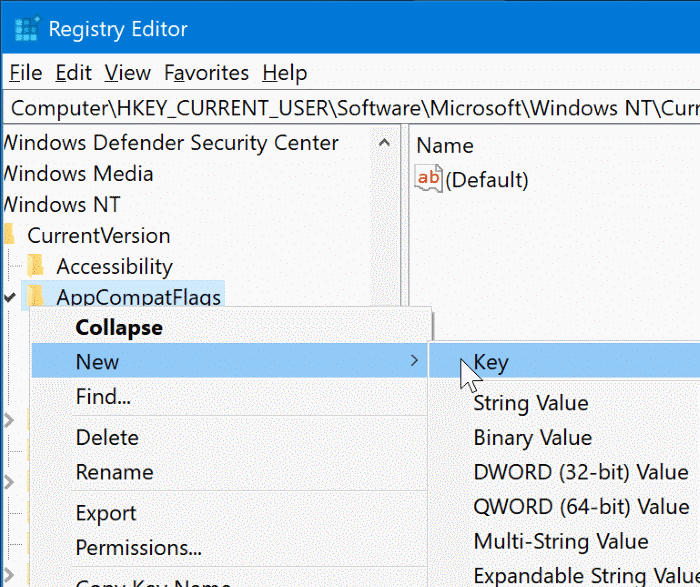
Task: Click the tree scrollbar up arrow
Action: coord(384,143)
